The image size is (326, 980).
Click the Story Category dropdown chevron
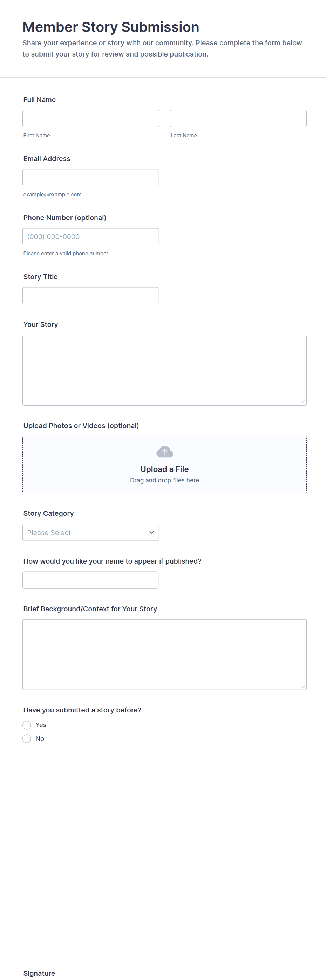click(x=151, y=532)
